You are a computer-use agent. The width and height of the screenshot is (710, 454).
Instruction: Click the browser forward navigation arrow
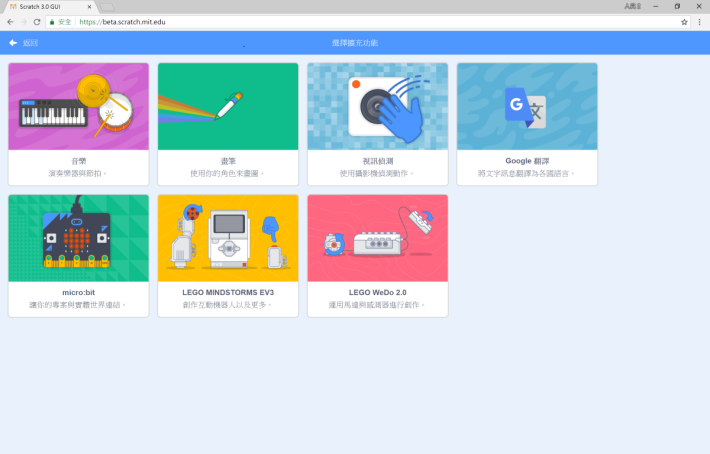24,22
